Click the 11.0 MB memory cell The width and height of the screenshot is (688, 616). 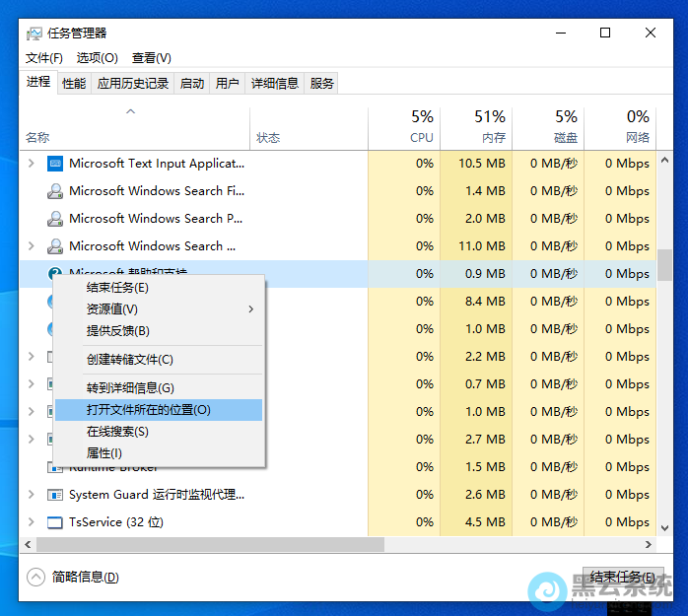click(x=476, y=246)
